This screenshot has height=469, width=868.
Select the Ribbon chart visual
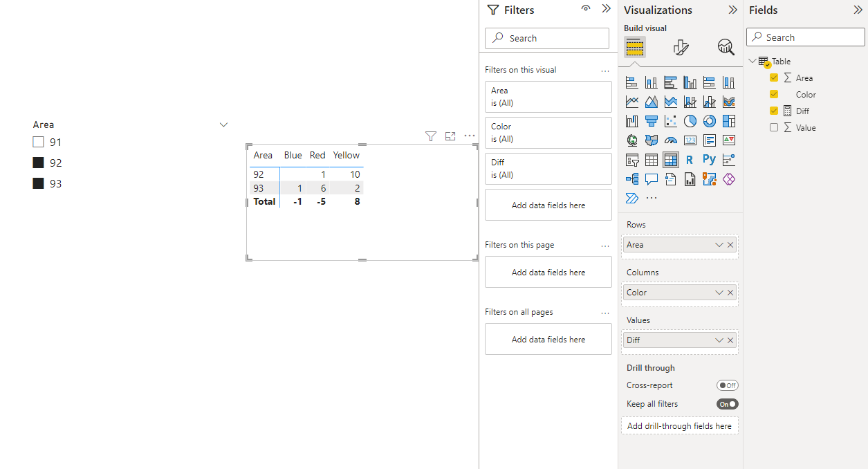pos(728,102)
